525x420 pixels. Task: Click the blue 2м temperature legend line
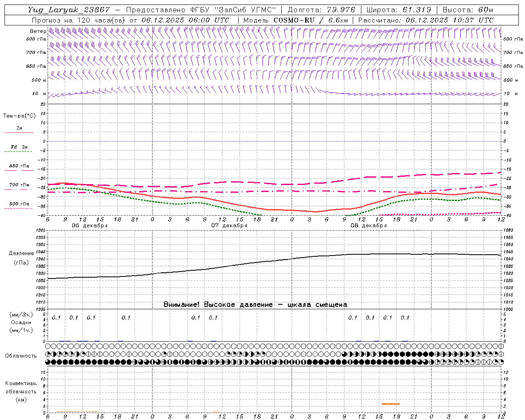19,133
